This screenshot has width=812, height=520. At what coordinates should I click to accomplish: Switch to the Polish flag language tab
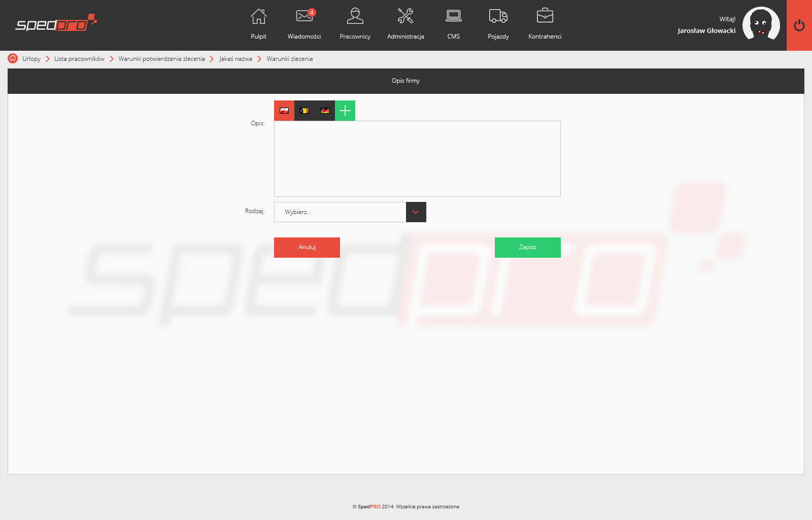tap(284, 111)
